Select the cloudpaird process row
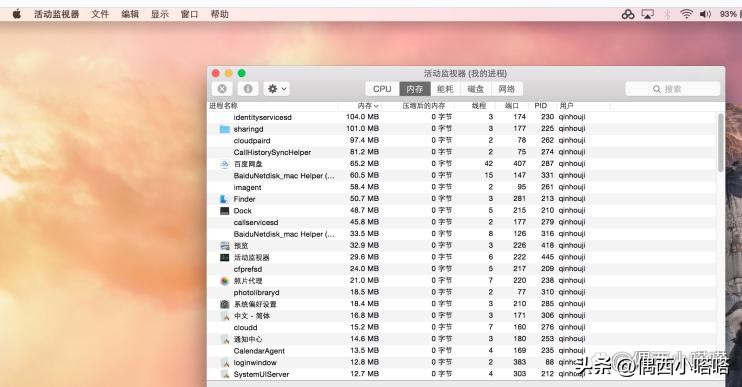Viewport: 742px width, 387px height. (462, 141)
